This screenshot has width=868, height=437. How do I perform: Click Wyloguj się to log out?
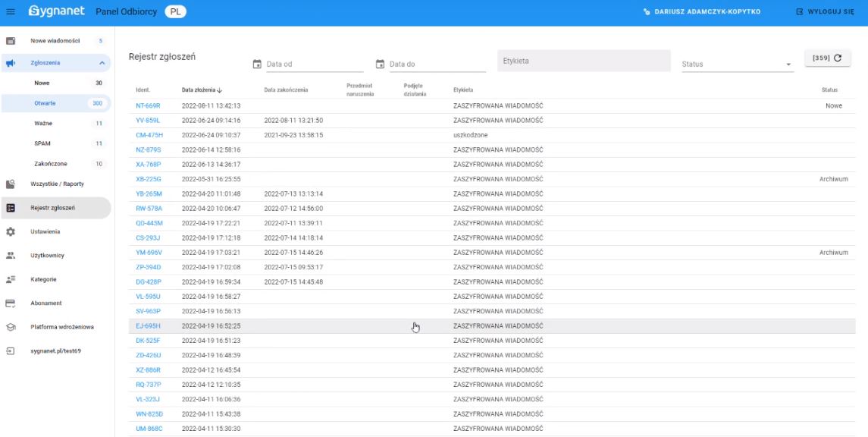tap(830, 11)
